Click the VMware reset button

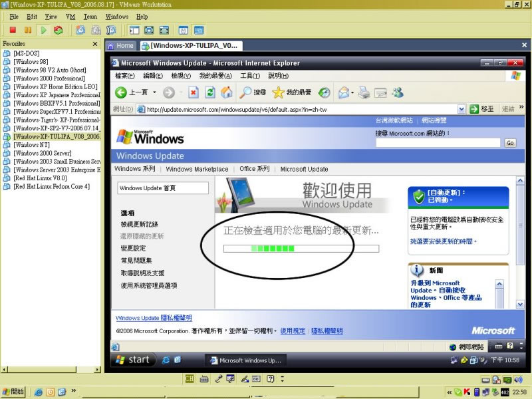[58, 30]
